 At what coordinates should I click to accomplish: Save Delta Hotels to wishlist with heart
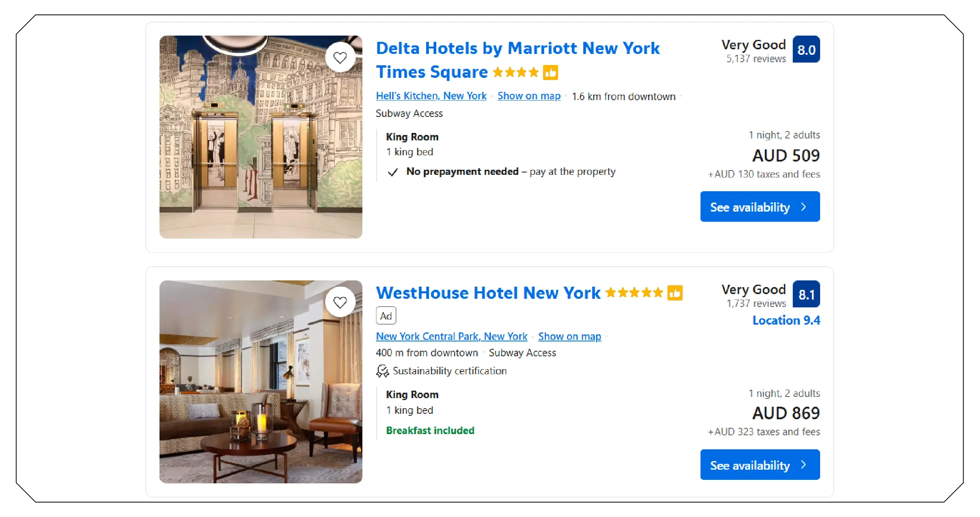pyautogui.click(x=340, y=57)
